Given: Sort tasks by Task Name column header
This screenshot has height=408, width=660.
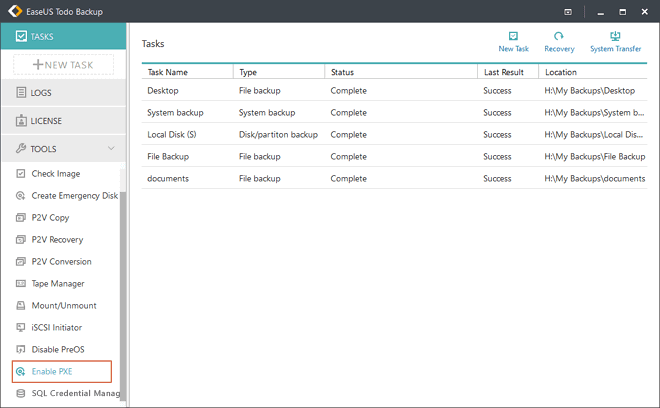Looking at the screenshot, I should 187,72.
